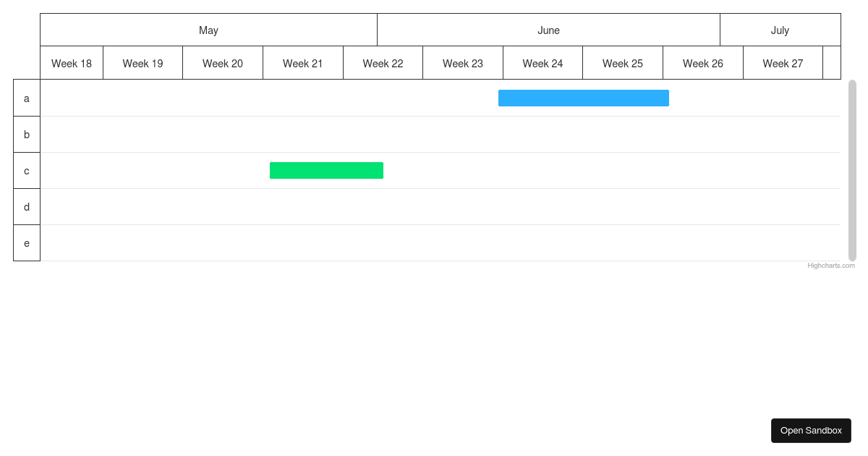Open the Highcharts.com link

(x=830, y=266)
